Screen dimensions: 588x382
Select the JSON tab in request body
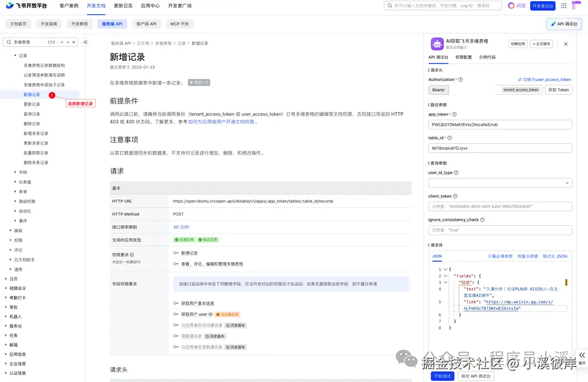click(437, 256)
